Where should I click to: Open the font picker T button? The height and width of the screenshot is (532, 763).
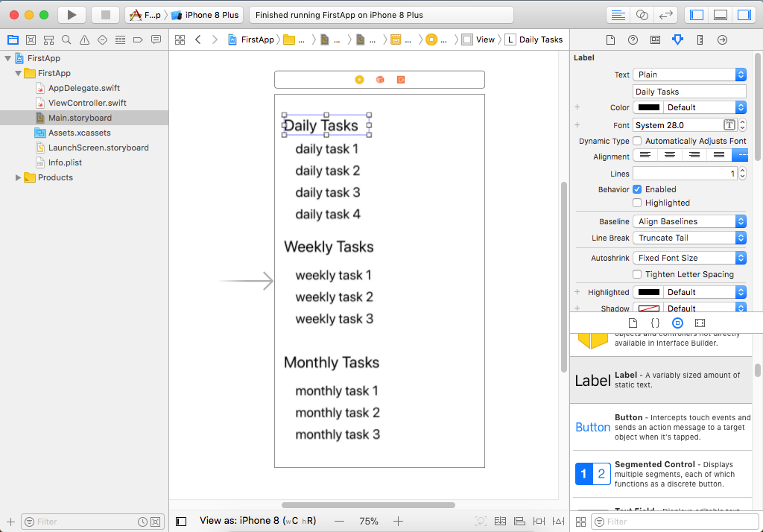click(x=729, y=125)
